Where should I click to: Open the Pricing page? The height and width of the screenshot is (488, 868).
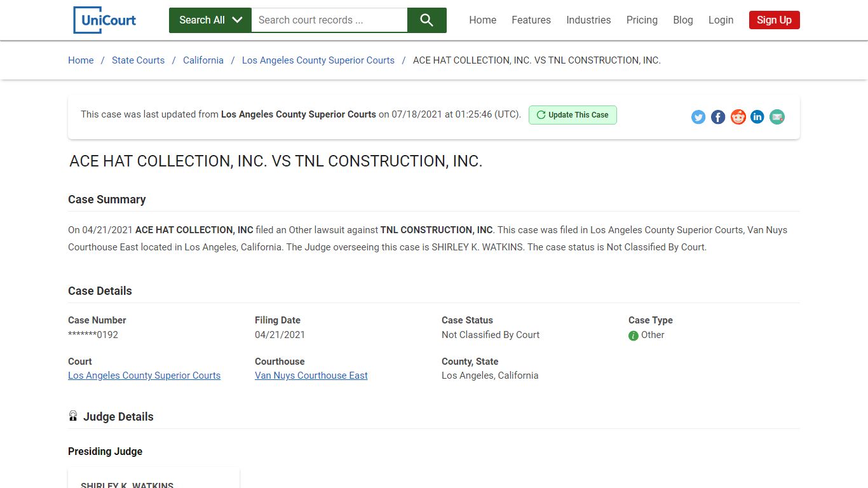tap(642, 20)
